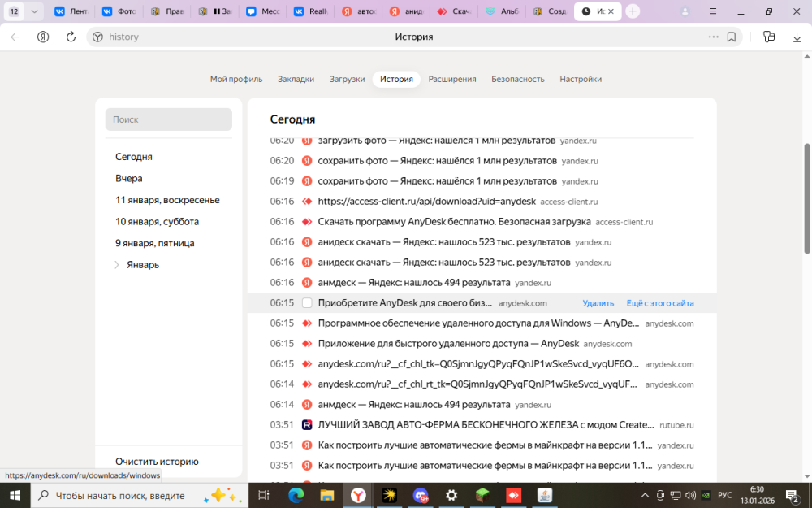This screenshot has height=508, width=812.
Task: Launch Microsoft Edge from the taskbar
Action: click(296, 496)
